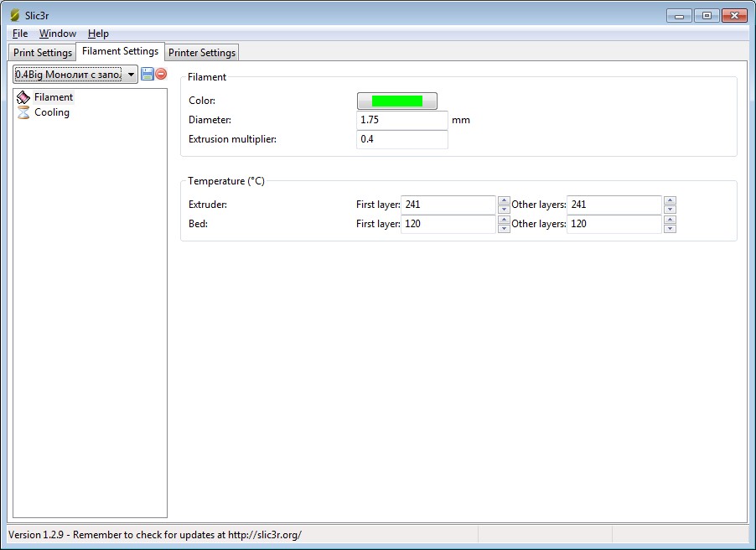
Task: Select the Filament icon in the sidebar
Action: 23,98
